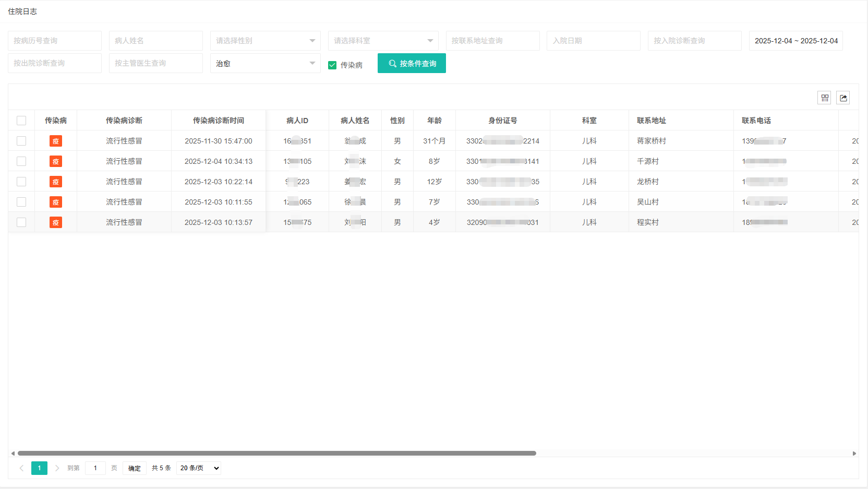Click the date range 2025-12-04 field
The image size is (868, 489).
796,41
